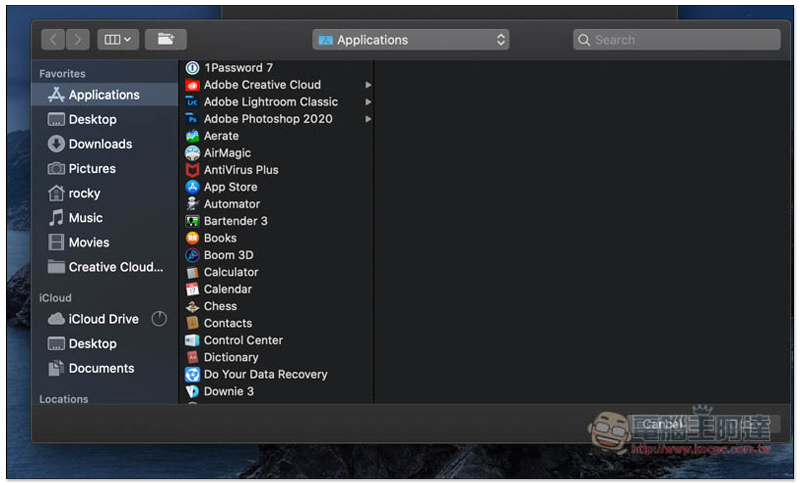
Task: Open iCloud Drive in the sidebar
Action: [x=105, y=319]
